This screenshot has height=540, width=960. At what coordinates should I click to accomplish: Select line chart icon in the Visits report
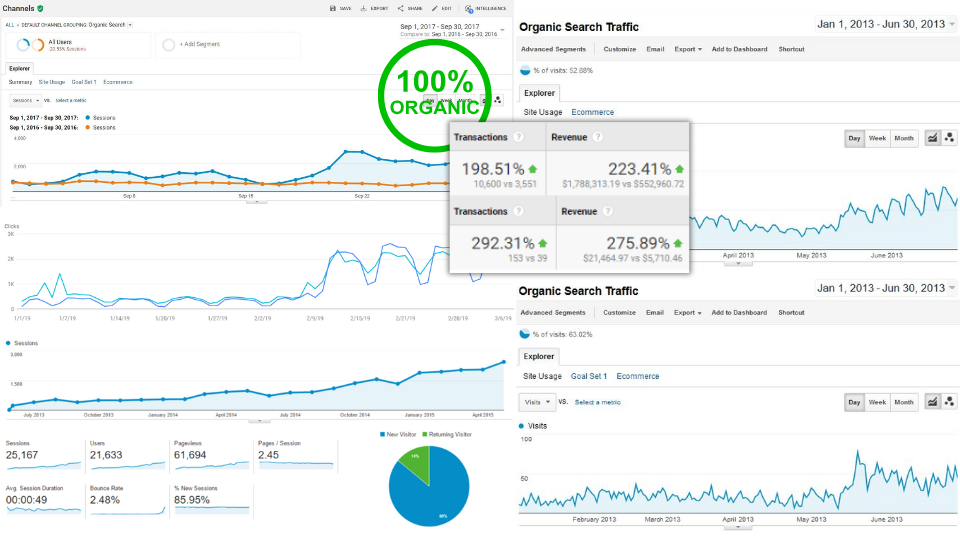[x=932, y=402]
